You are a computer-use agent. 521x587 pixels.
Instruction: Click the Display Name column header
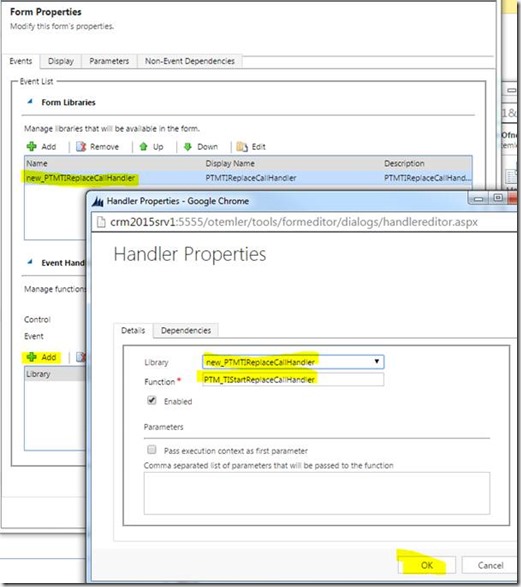230,164
